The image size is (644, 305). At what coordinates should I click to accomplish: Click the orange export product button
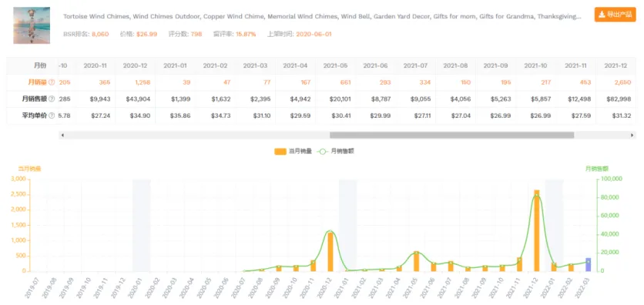click(615, 15)
